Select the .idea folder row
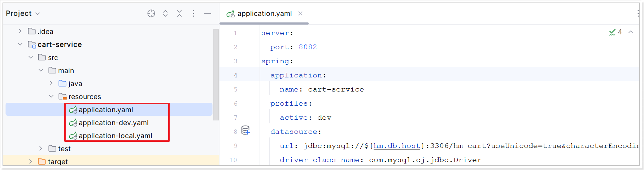 109,31
